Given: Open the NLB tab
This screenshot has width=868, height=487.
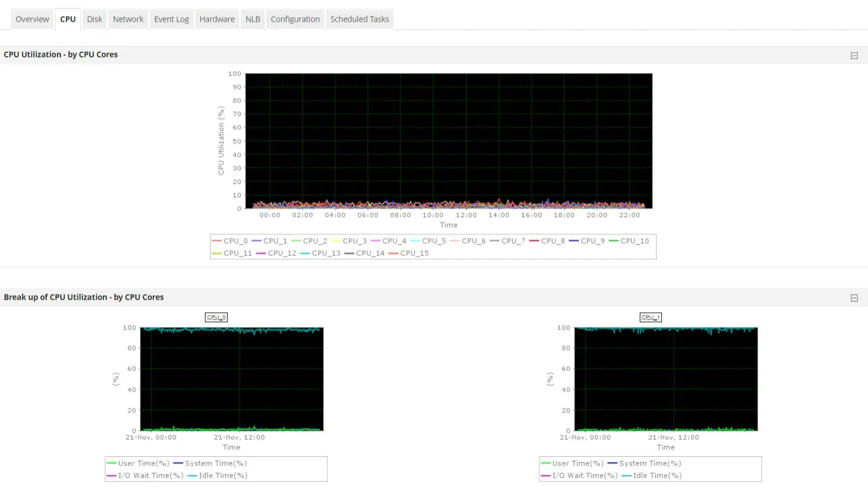Looking at the screenshot, I should coord(253,19).
